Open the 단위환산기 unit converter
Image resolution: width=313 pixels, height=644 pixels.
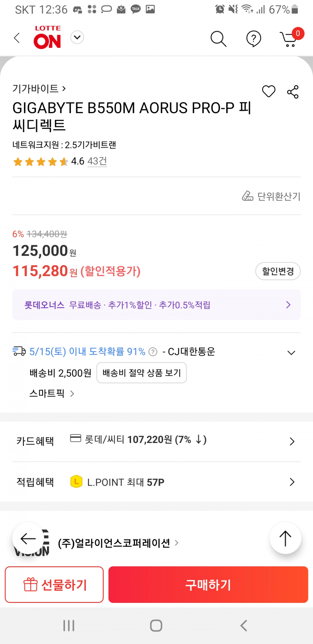pyautogui.click(x=271, y=196)
